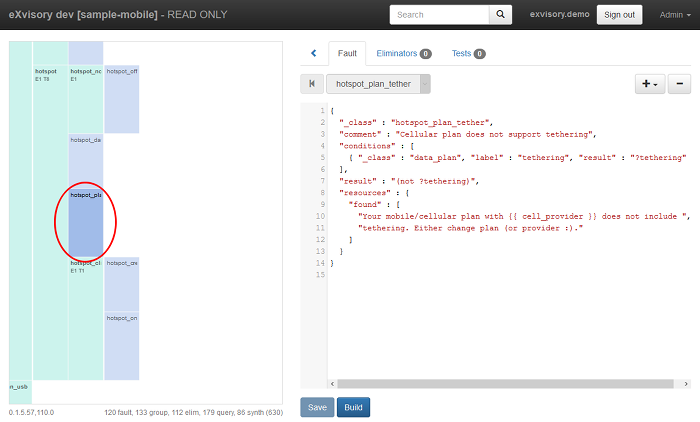This screenshot has width=700, height=422.
Task: Select the hotspot_nc tree block
Action: click(86, 99)
